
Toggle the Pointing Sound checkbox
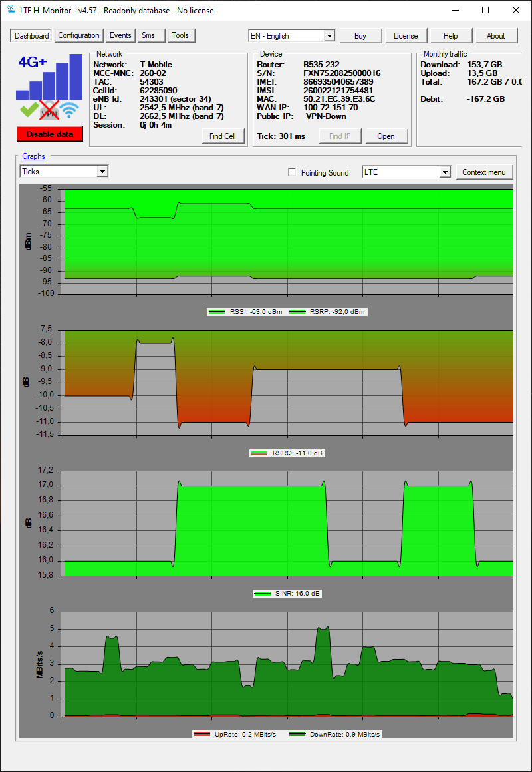coord(293,172)
